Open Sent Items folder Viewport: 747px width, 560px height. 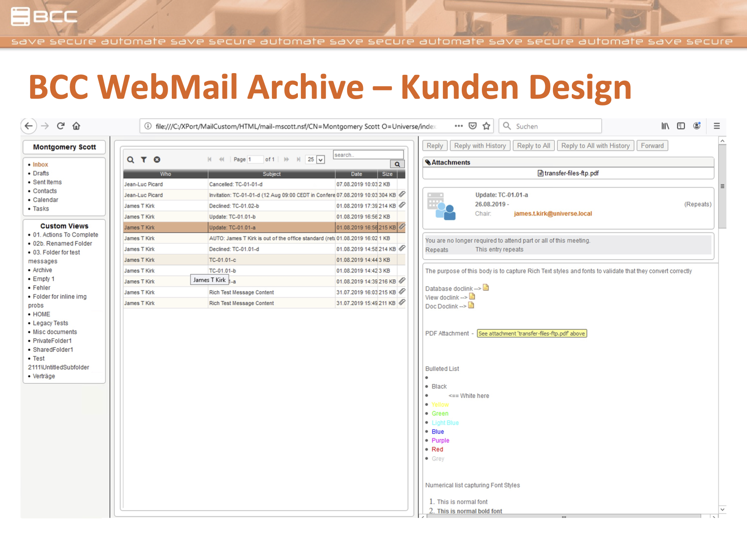[47, 182]
